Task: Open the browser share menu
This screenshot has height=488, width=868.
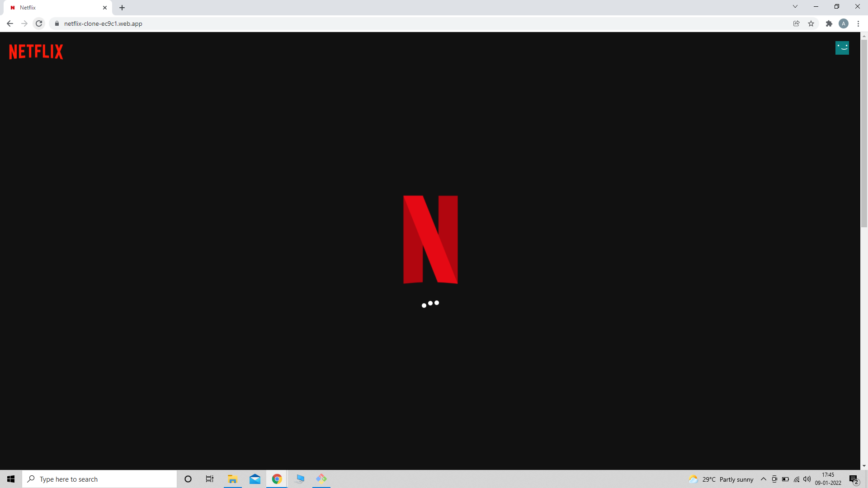Action: coord(797,23)
